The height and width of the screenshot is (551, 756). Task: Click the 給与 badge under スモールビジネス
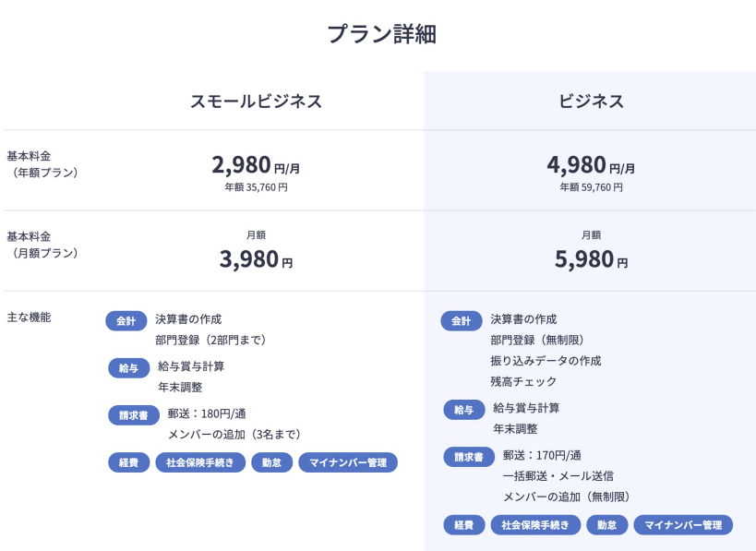click(128, 368)
